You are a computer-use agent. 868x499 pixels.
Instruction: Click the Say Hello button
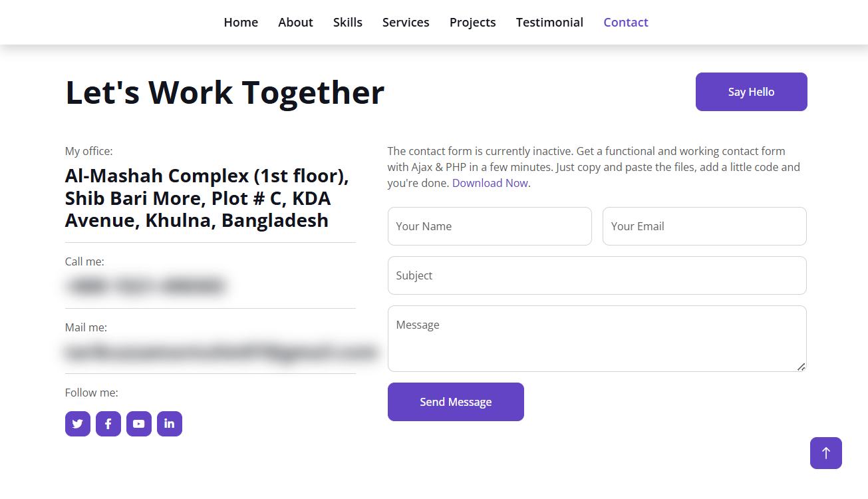click(752, 92)
